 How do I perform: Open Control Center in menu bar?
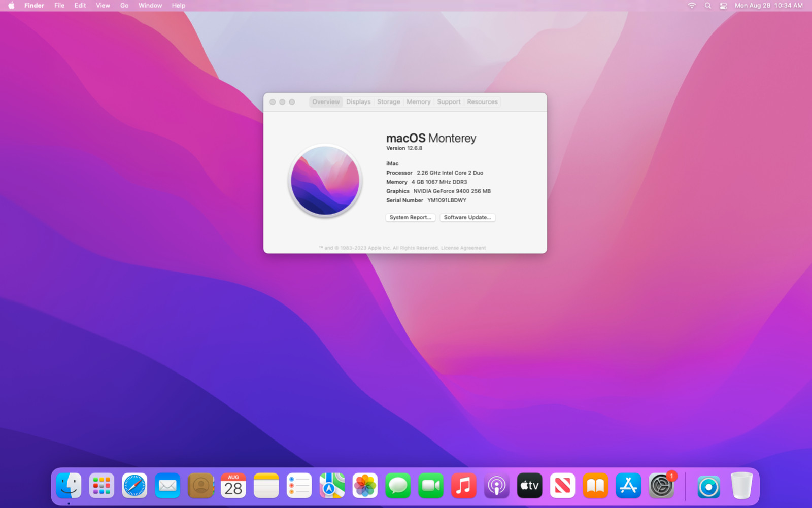pos(723,6)
